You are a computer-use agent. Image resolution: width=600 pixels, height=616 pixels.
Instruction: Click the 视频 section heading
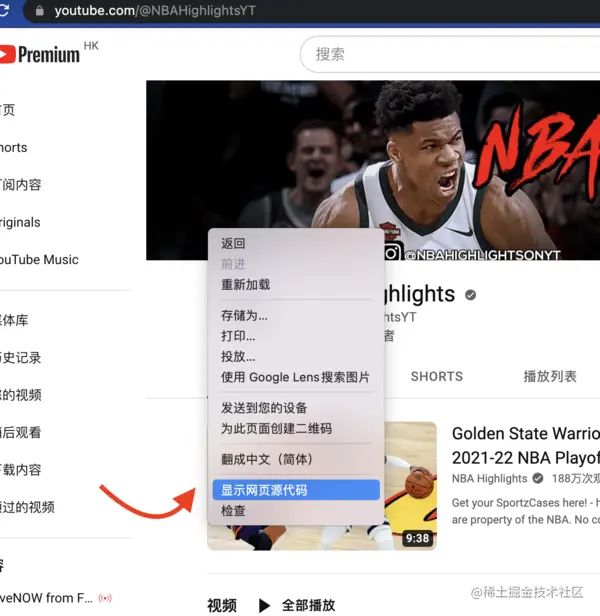tap(222, 605)
